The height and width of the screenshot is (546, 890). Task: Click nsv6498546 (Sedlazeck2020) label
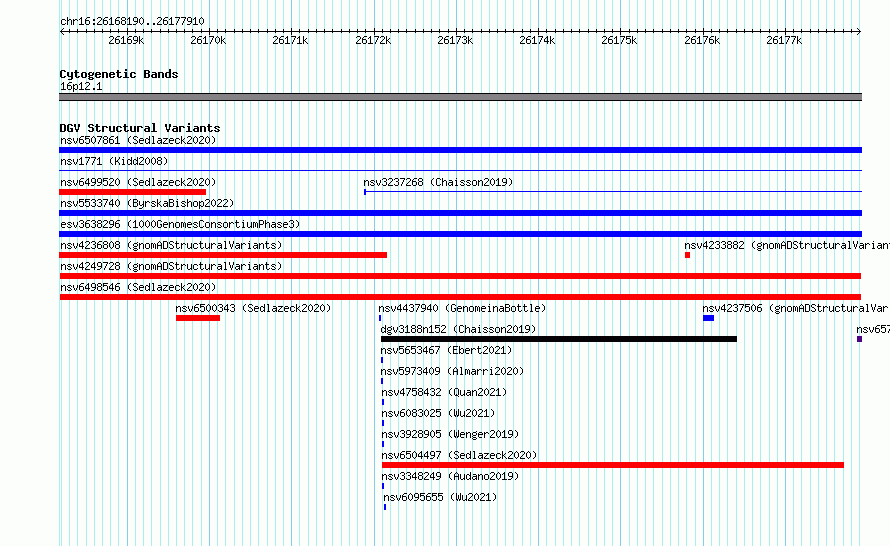click(x=138, y=287)
